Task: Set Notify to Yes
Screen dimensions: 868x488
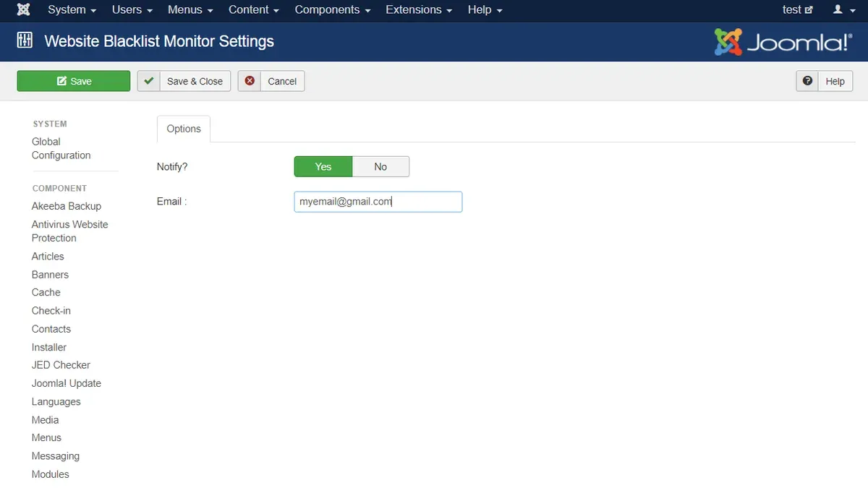Action: tap(323, 166)
